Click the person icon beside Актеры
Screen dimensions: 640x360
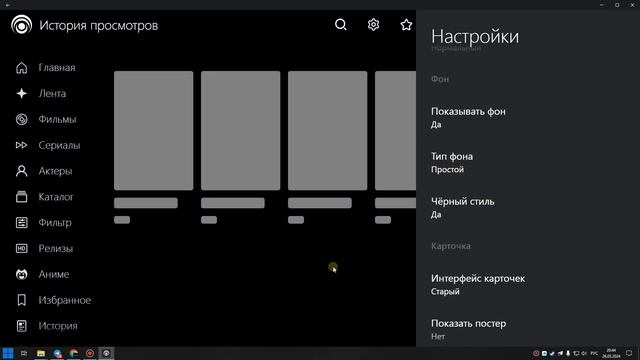click(x=22, y=171)
